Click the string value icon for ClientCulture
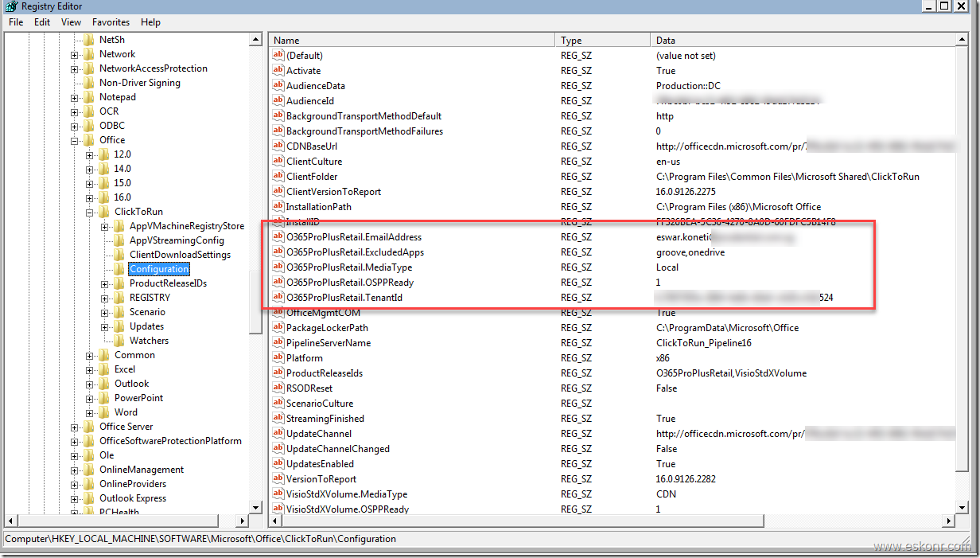Viewport: 980px width, 558px height. (278, 162)
